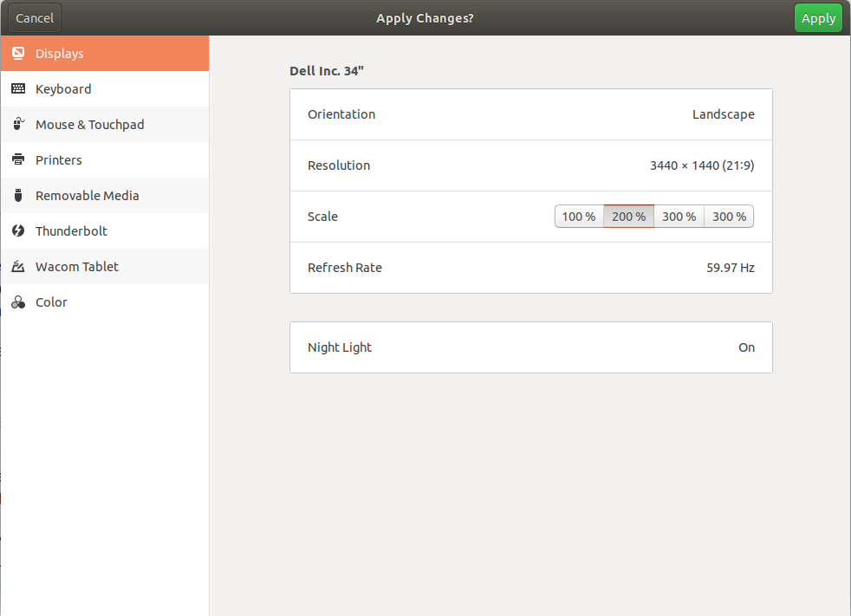Screen dimensions: 851x616
Task: Click the Apply button
Action: click(x=817, y=17)
